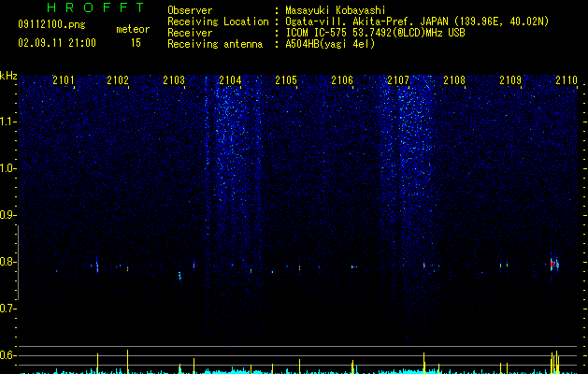
Task: Click the 1.1 kHz axis label
Action: pos(7,122)
